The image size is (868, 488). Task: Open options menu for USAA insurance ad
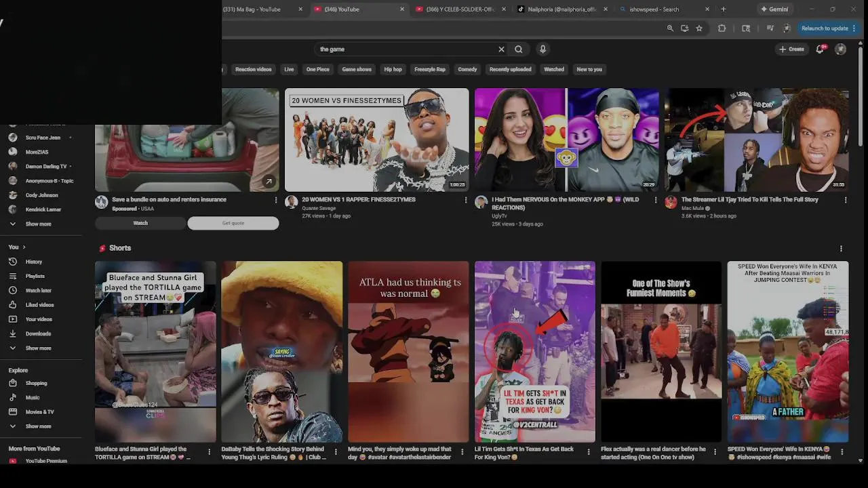coord(275,200)
